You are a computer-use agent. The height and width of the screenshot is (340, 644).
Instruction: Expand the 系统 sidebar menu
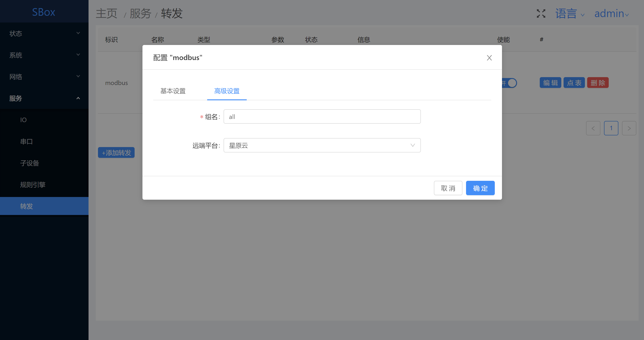pos(44,55)
